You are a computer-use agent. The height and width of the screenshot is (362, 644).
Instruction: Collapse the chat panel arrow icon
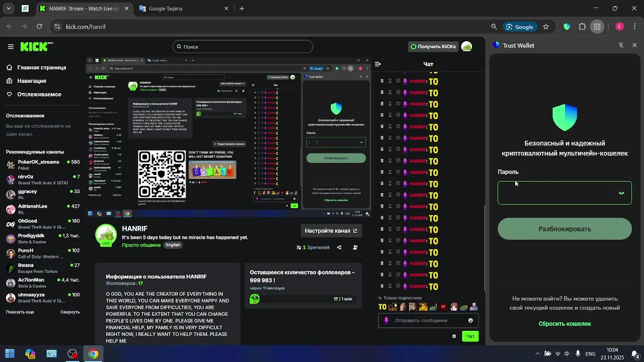coord(378,64)
